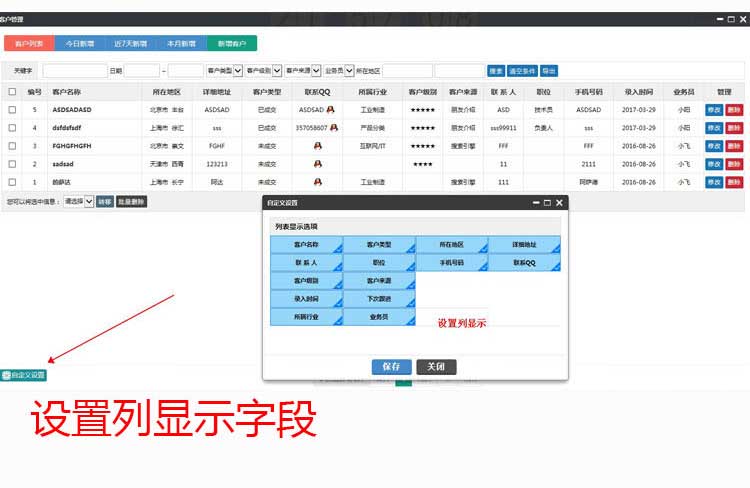
Task: Toggle 客户来源 column display tile
Action: tap(379, 281)
